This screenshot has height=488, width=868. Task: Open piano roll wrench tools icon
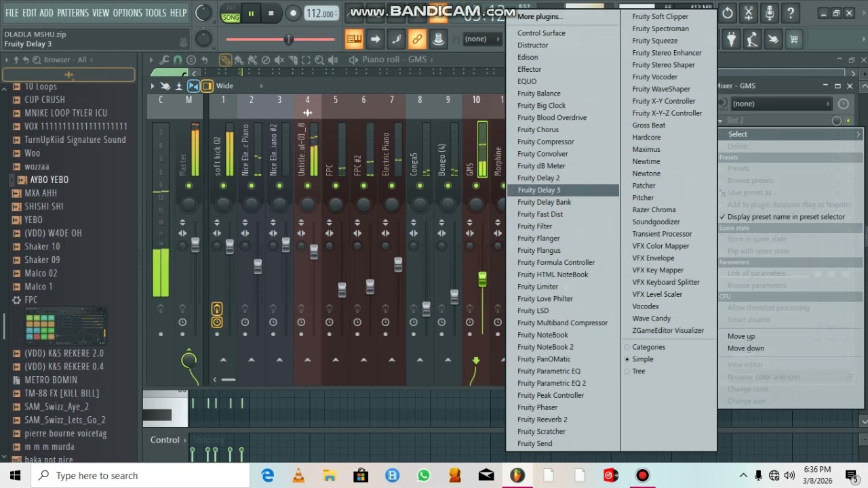point(164,60)
